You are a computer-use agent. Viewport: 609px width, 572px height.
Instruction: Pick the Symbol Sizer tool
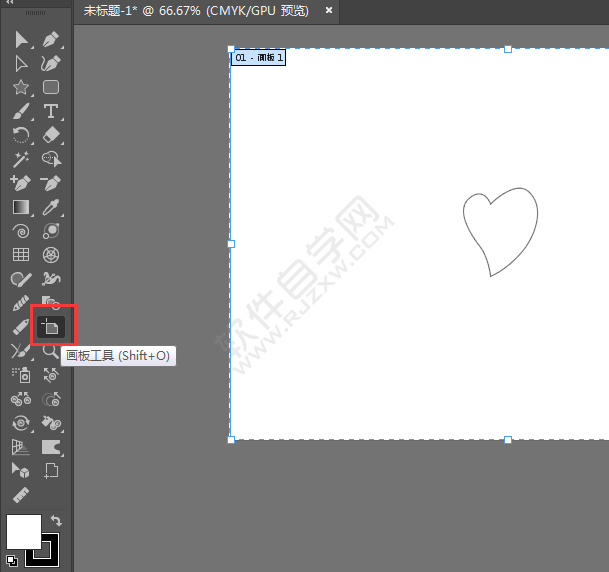pos(51,399)
